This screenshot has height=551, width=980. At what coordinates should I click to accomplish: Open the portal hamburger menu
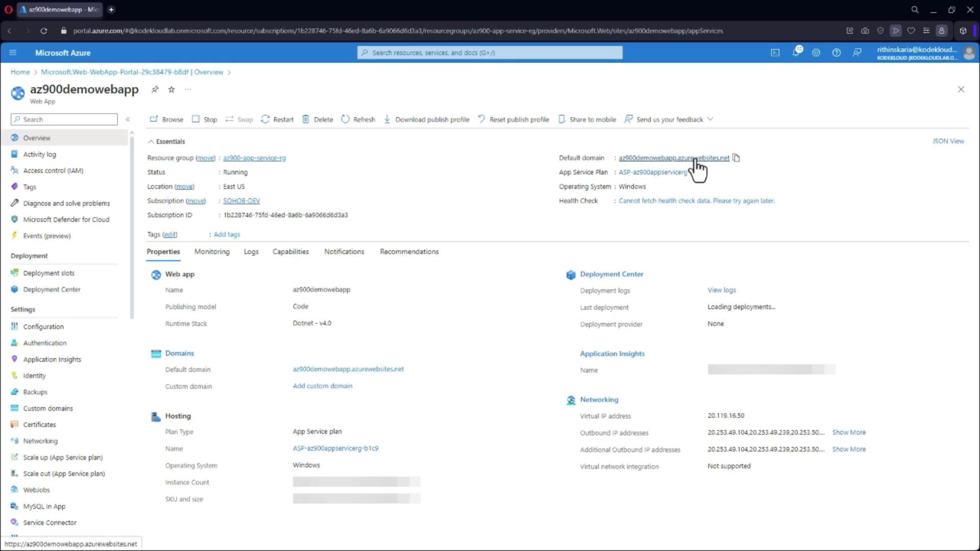click(13, 53)
